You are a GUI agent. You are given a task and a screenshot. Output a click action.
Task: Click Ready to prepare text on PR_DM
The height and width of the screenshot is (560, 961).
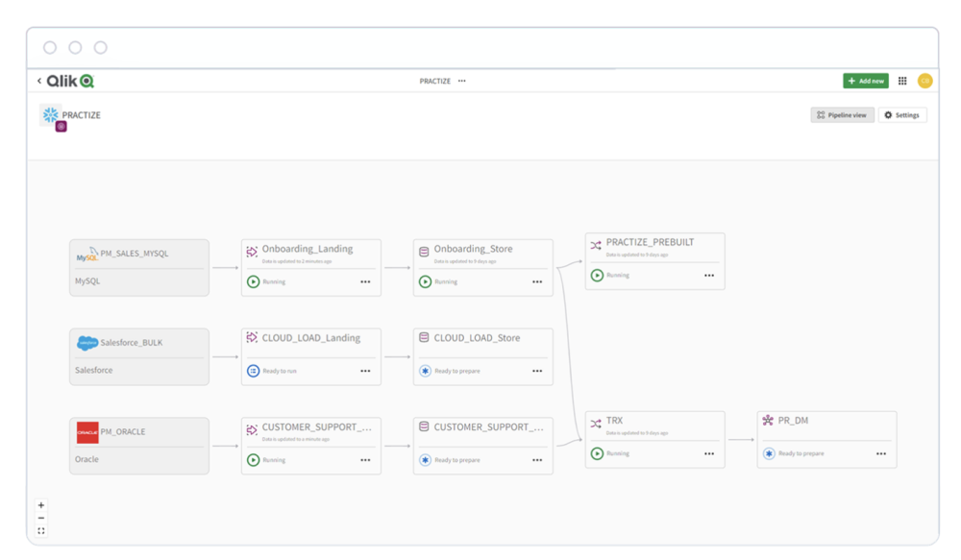coord(801,453)
